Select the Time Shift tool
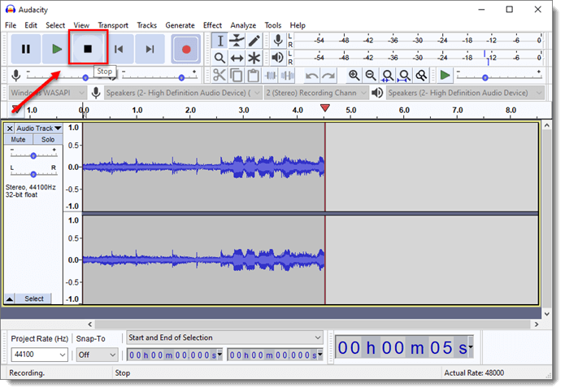Image resolution: width=565 pixels, height=392 pixels. pos(237,58)
